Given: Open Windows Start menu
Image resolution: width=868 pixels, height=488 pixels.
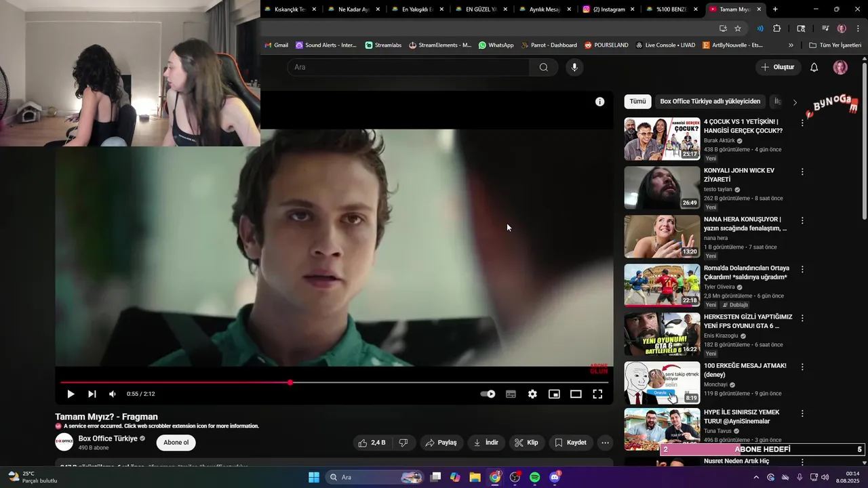Looking at the screenshot, I should pos(314,477).
